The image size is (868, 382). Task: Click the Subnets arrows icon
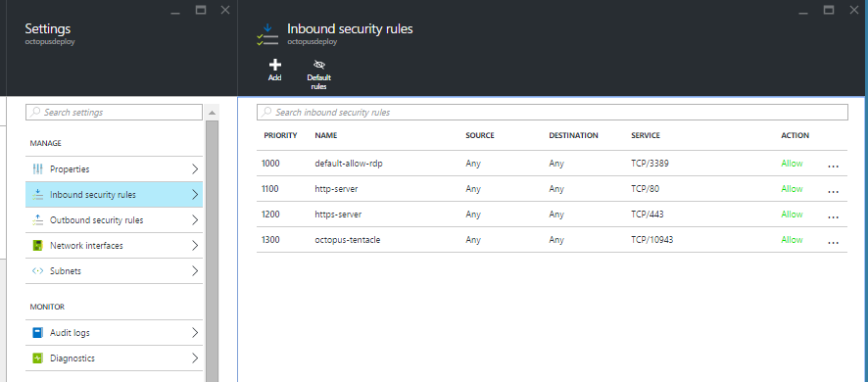(37, 271)
